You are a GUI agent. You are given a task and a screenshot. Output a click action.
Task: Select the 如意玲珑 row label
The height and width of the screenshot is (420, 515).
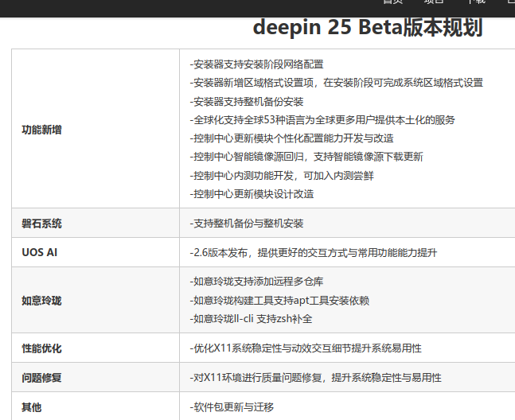[x=41, y=300]
